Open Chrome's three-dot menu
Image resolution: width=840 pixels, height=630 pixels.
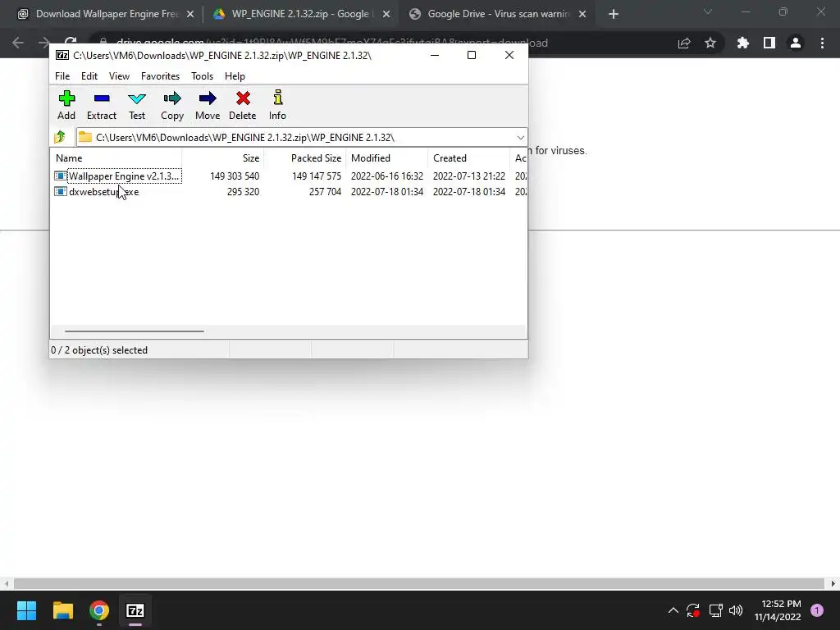pyautogui.click(x=822, y=43)
